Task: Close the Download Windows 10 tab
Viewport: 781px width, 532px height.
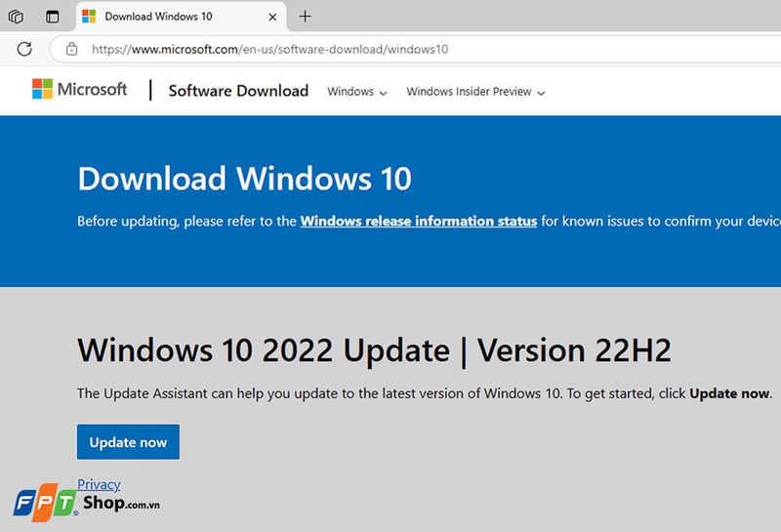Action: click(x=272, y=17)
